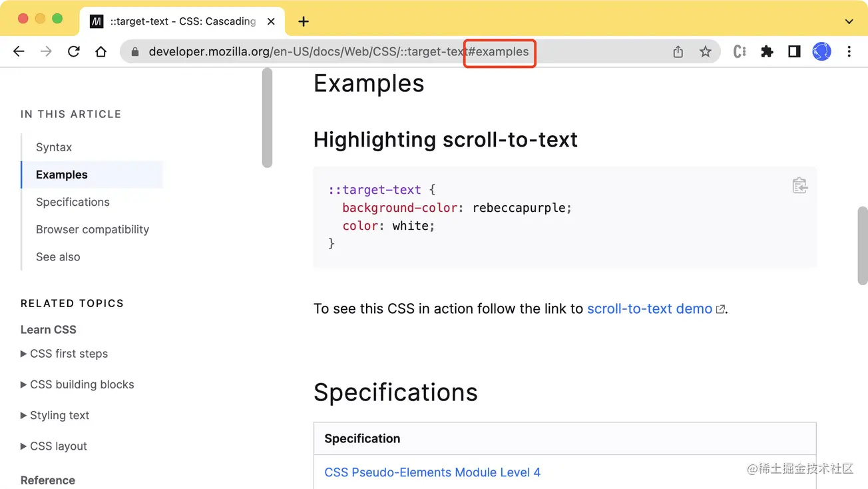868x489 pixels.
Task: Open the Chrome profile avatar
Action: [x=821, y=51]
